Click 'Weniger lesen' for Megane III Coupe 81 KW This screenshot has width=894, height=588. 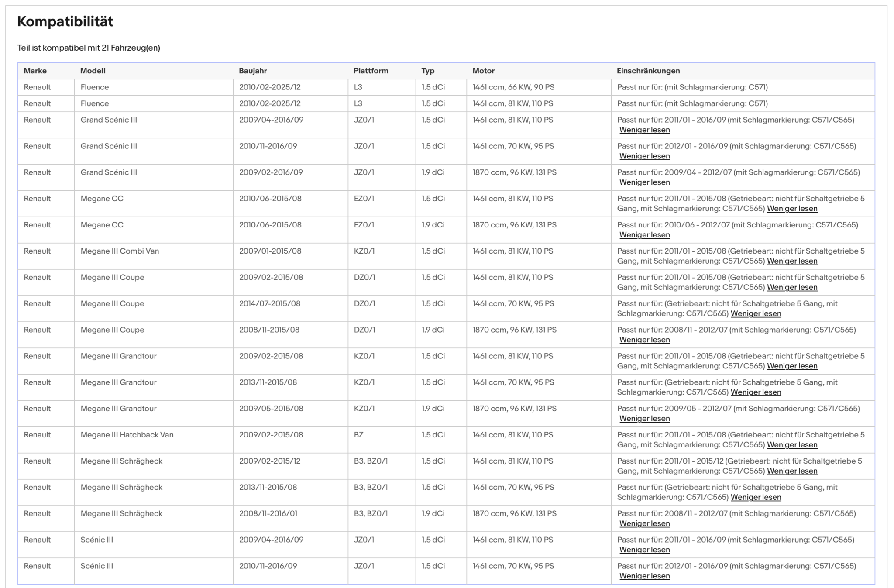click(x=792, y=287)
